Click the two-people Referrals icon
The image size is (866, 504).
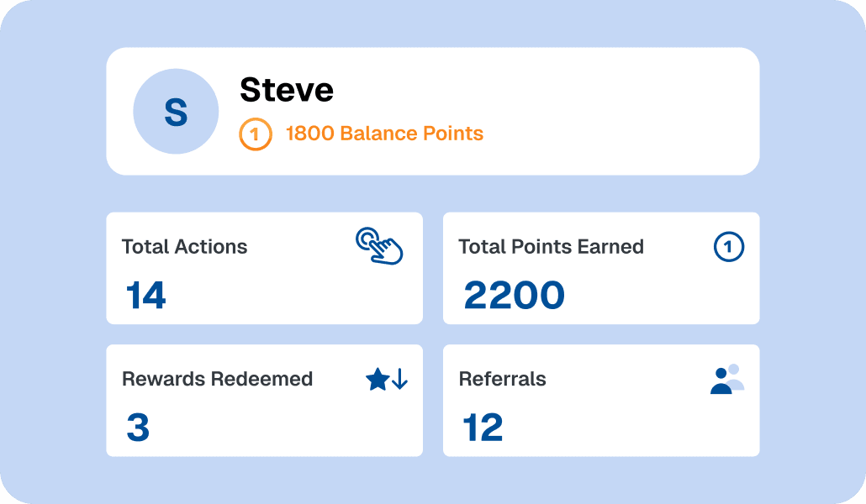click(x=727, y=379)
